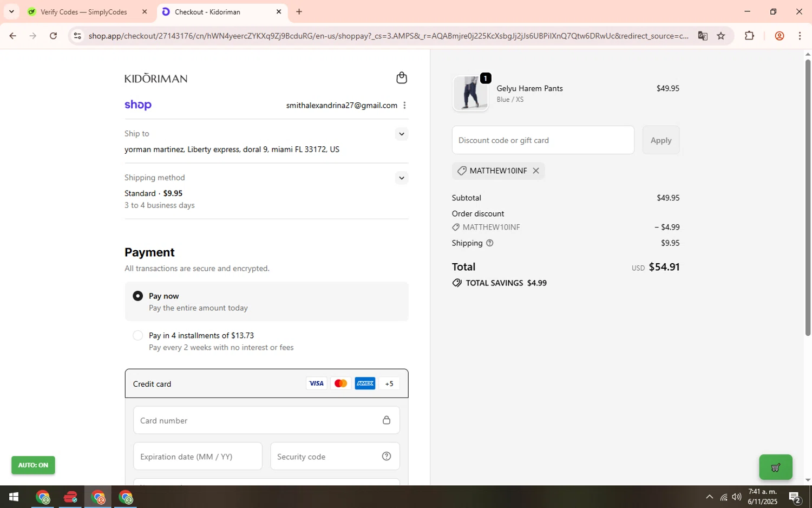Open taskbar clock showing 7:41 a. m.
The height and width of the screenshot is (508, 812).
pos(762,497)
